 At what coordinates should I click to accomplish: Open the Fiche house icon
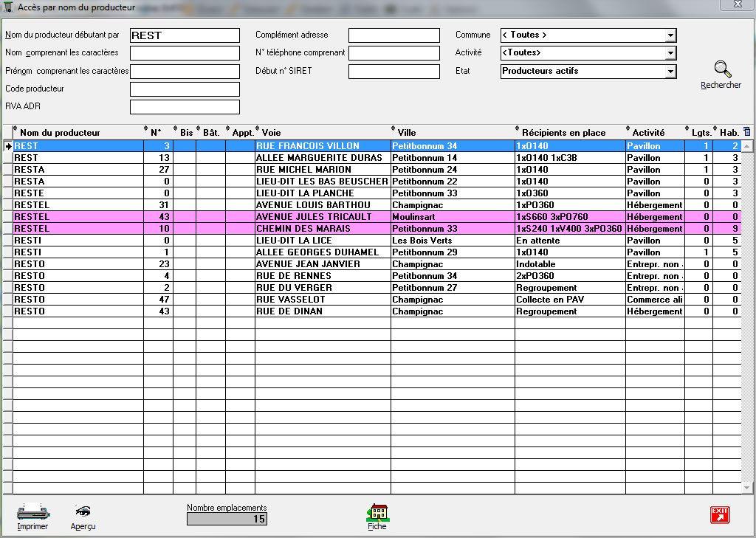coord(377,512)
